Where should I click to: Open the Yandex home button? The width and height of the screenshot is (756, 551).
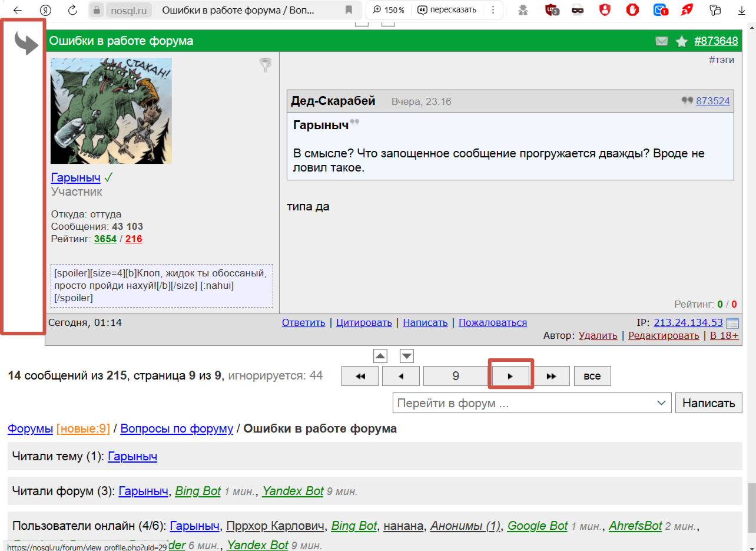[x=45, y=10]
